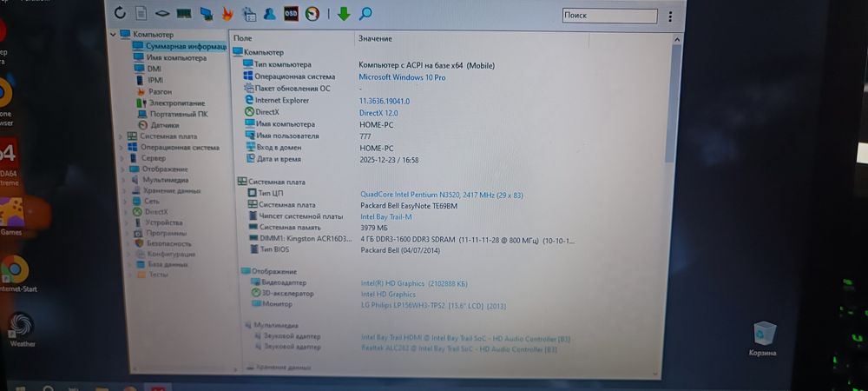Viewport: 868px width, 391px height.
Task: Click the Realtek ALC282 audio link
Action: click(459, 349)
